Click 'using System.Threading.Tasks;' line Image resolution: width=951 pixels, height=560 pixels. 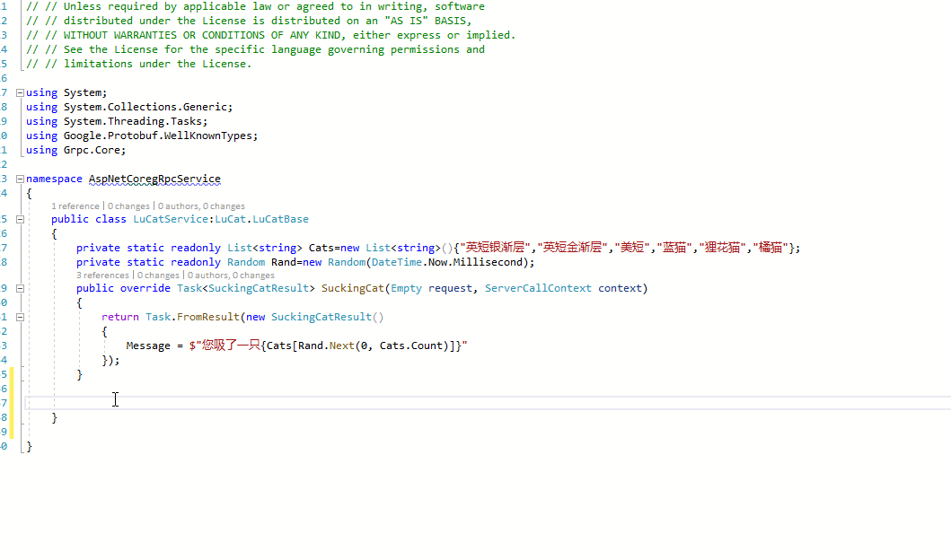117,120
